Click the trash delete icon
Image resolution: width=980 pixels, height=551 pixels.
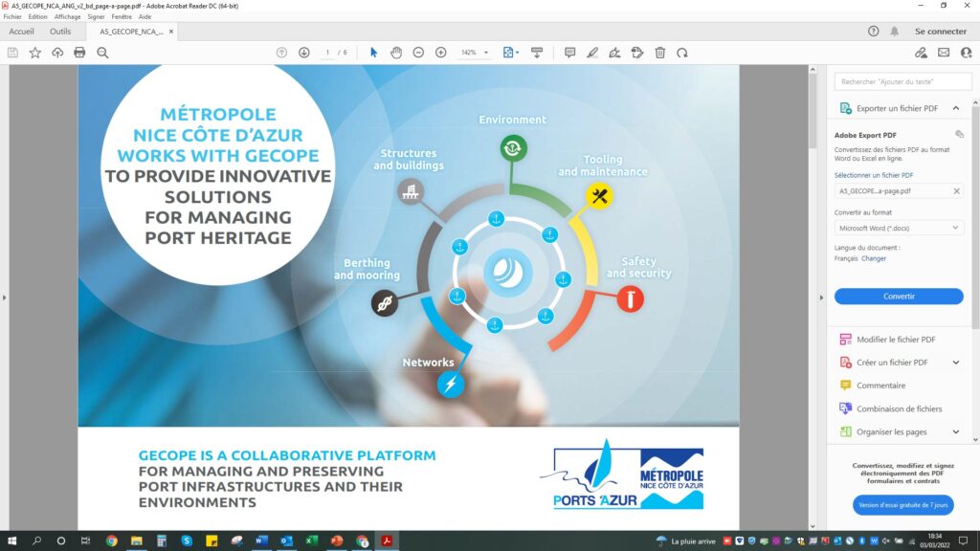pos(660,54)
